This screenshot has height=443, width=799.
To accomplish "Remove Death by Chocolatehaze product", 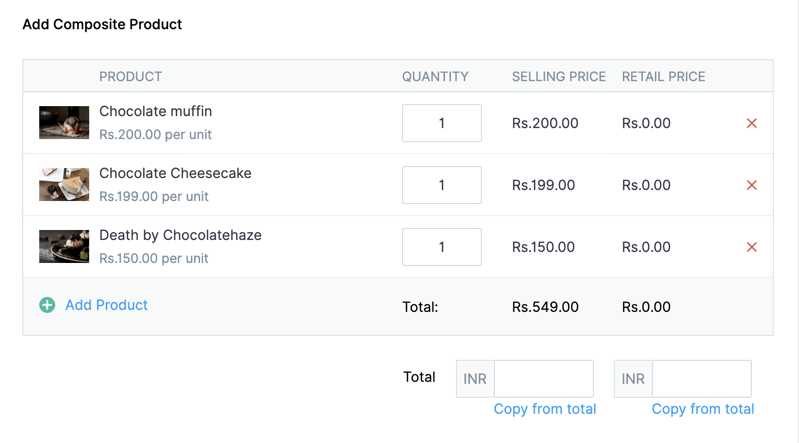I will pyautogui.click(x=752, y=247).
